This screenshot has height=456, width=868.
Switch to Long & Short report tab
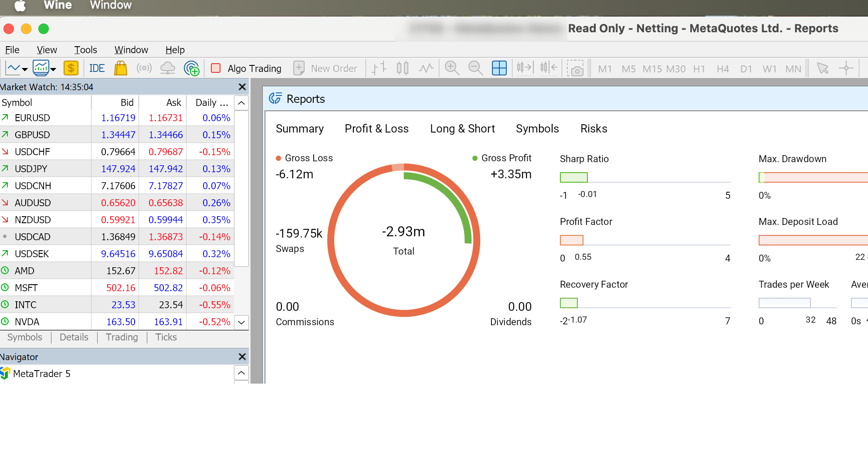462,129
